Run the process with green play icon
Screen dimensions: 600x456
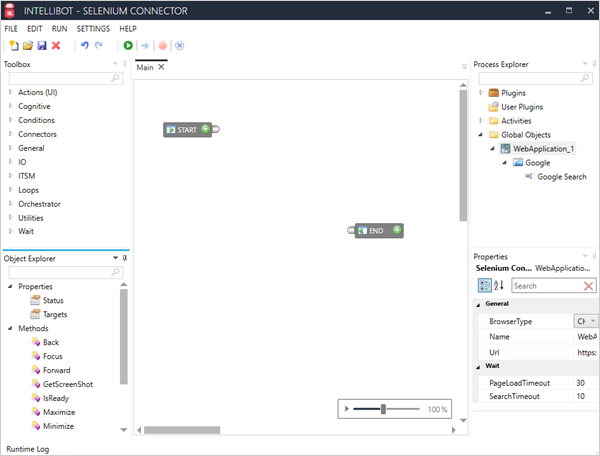tap(128, 46)
